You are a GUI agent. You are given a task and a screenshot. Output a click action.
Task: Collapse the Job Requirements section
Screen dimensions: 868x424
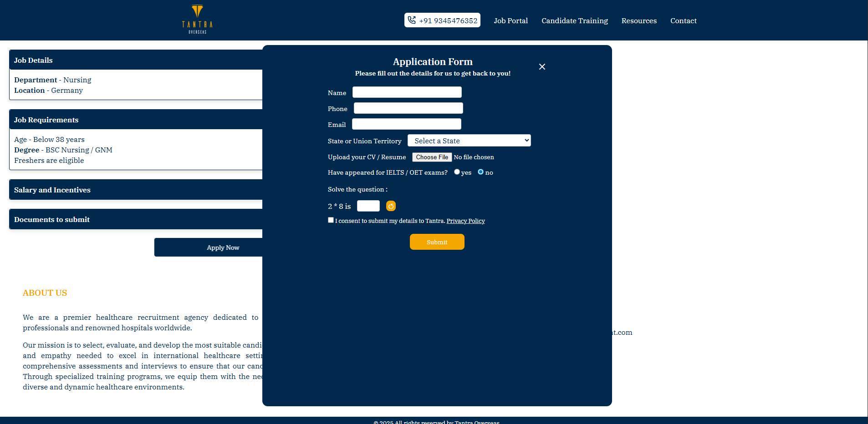coord(136,120)
